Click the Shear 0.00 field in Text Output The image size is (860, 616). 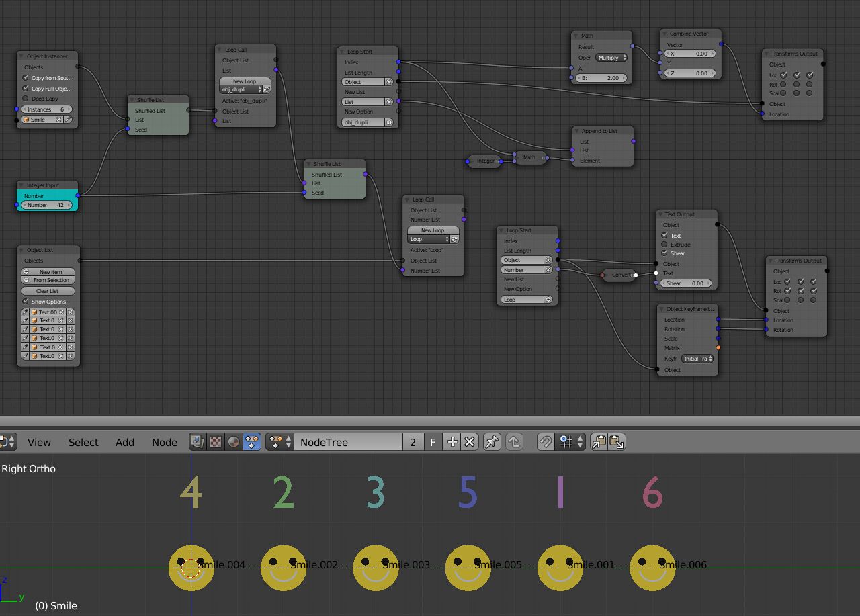(x=687, y=283)
